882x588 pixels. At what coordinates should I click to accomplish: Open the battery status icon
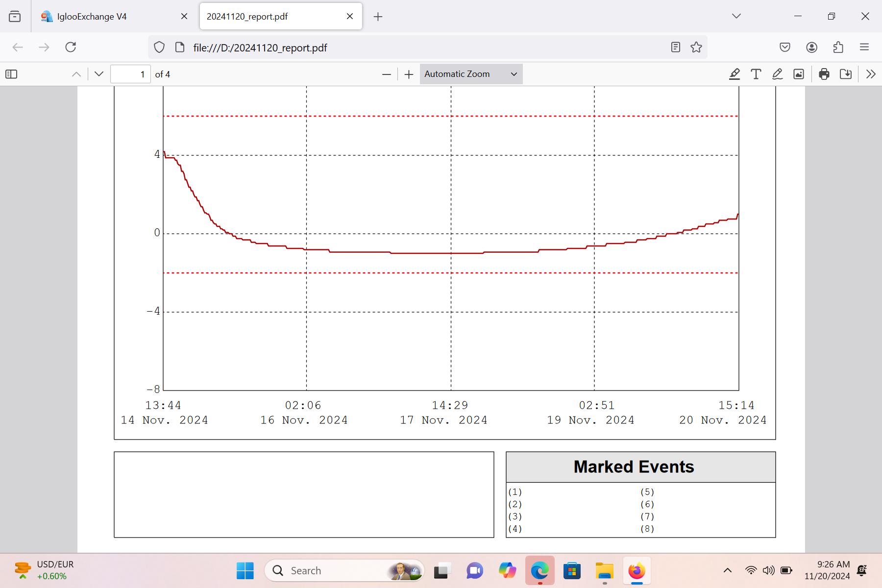pyautogui.click(x=786, y=570)
